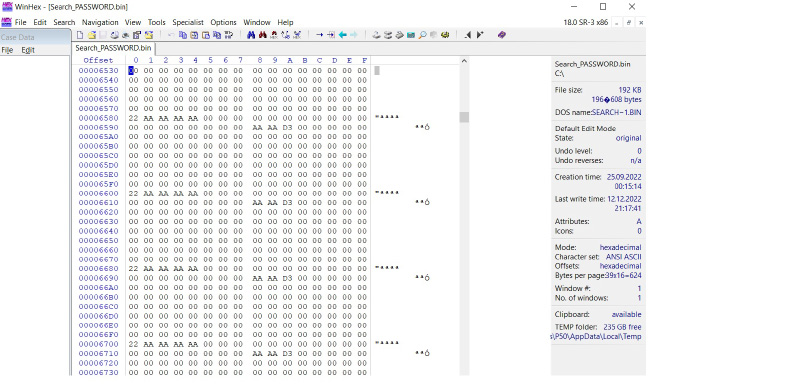Image resolution: width=800 pixels, height=389 pixels.
Task: Select byte D3 in row 00006590
Action: [x=287, y=127]
